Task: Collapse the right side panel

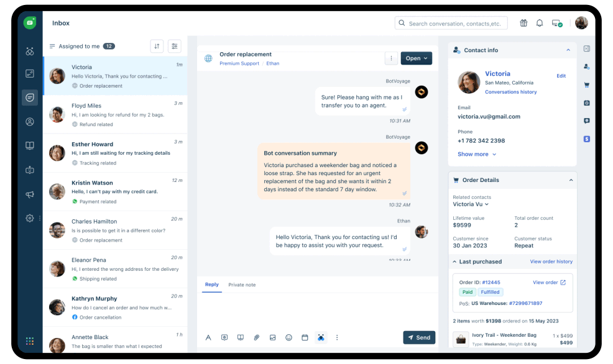Action: 587,48
